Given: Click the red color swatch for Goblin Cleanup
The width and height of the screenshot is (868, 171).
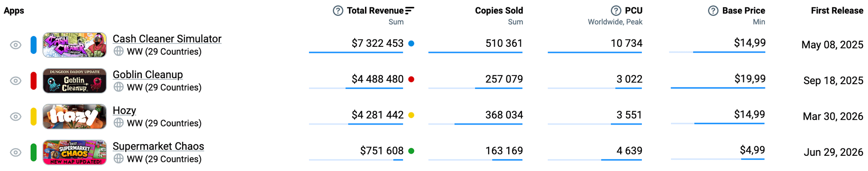Looking at the screenshot, I should click(33, 81).
